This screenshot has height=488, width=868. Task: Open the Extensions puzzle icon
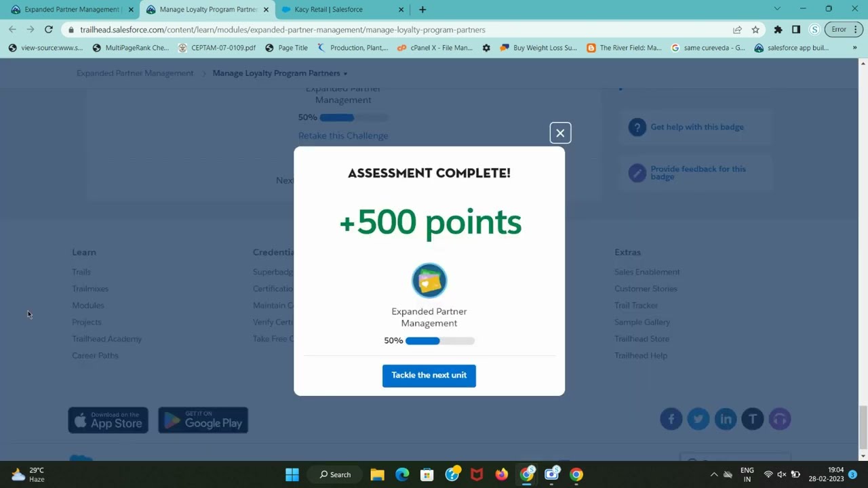(778, 30)
